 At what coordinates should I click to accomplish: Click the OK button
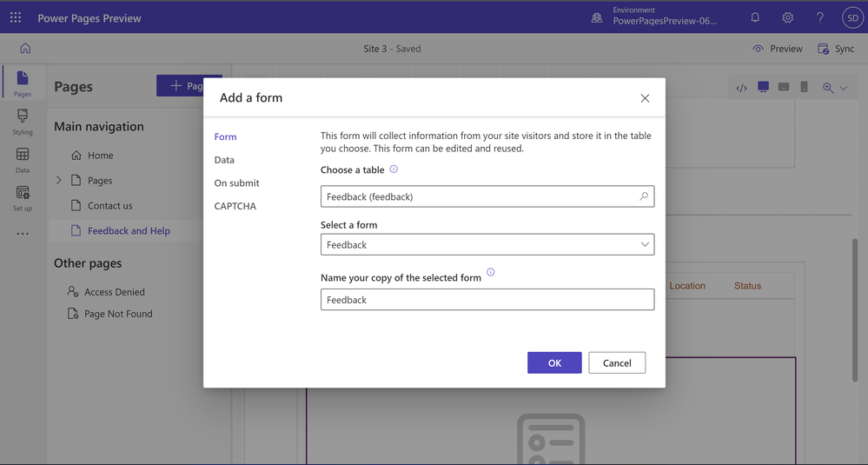point(554,362)
